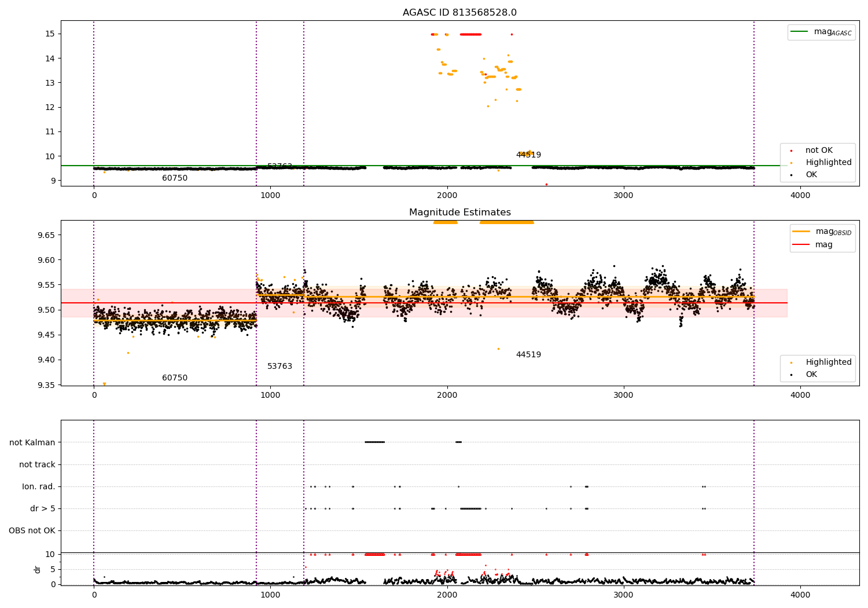Click x-axis tick '2000' under the top plot
Image resolution: width=868 pixels, height=608 pixels.
coord(447,196)
